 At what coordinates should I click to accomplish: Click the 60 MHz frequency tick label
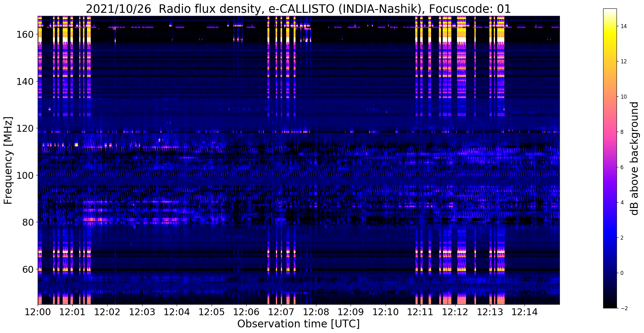(27, 269)
